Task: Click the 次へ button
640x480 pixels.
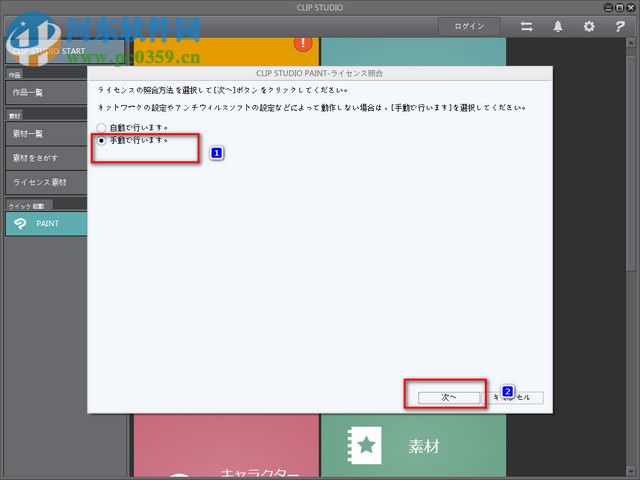Action: click(x=449, y=397)
